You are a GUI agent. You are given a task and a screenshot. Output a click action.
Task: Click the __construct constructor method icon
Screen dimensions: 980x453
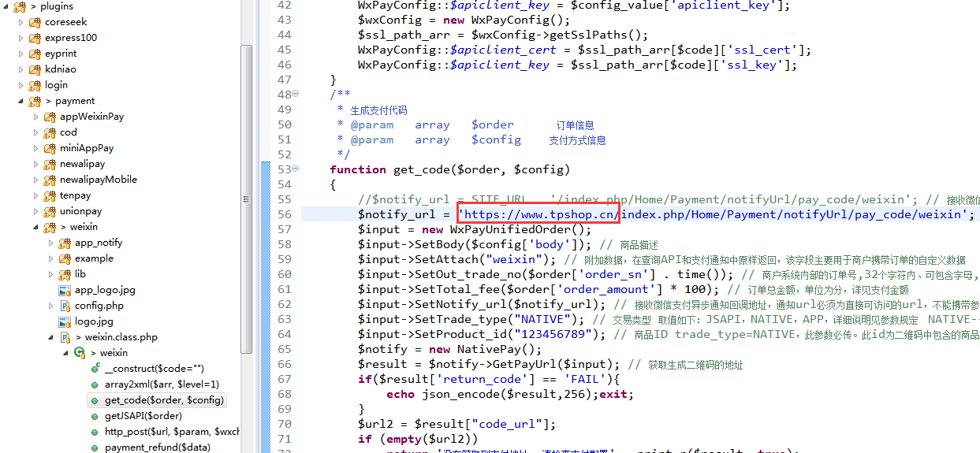(95, 369)
